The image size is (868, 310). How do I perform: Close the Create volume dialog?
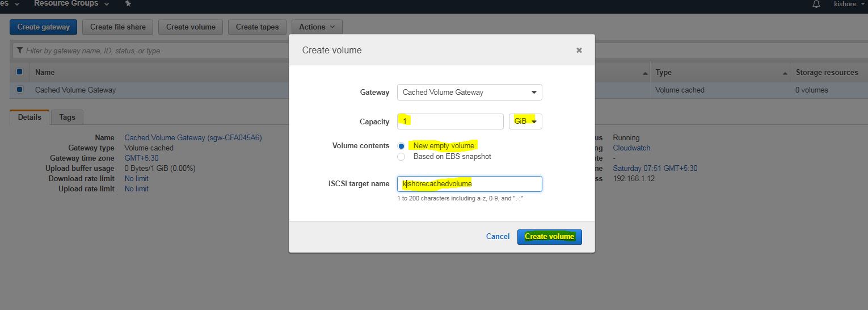(579, 50)
